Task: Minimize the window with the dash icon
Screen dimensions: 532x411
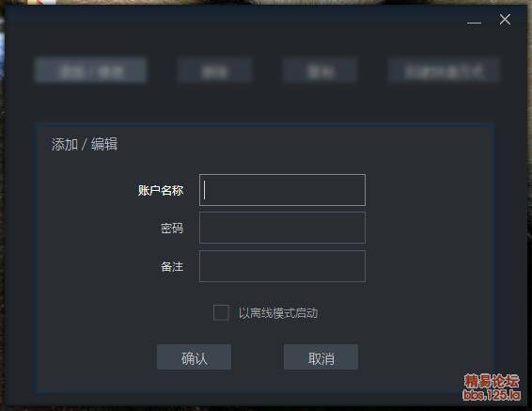Action: pyautogui.click(x=474, y=23)
